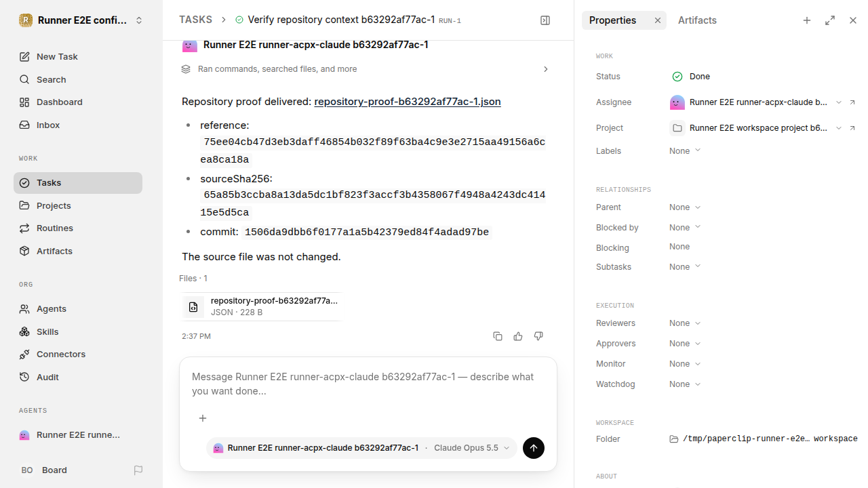Image resolution: width=868 pixels, height=488 pixels.
Task: Open the Connectors page
Action: tap(78, 354)
